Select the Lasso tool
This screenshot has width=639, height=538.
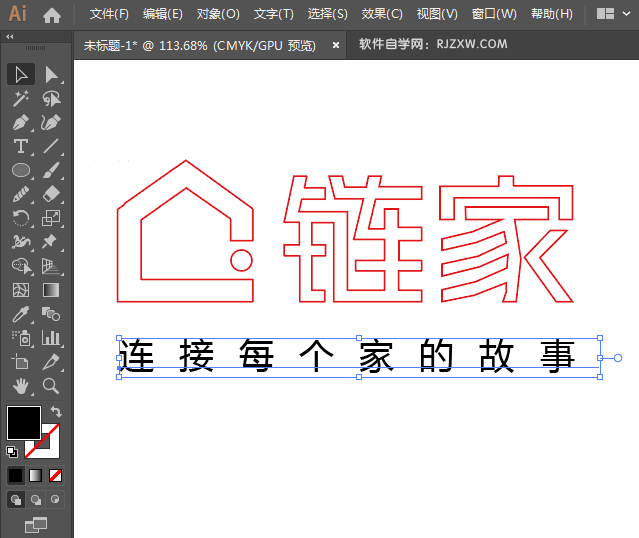click(51, 99)
